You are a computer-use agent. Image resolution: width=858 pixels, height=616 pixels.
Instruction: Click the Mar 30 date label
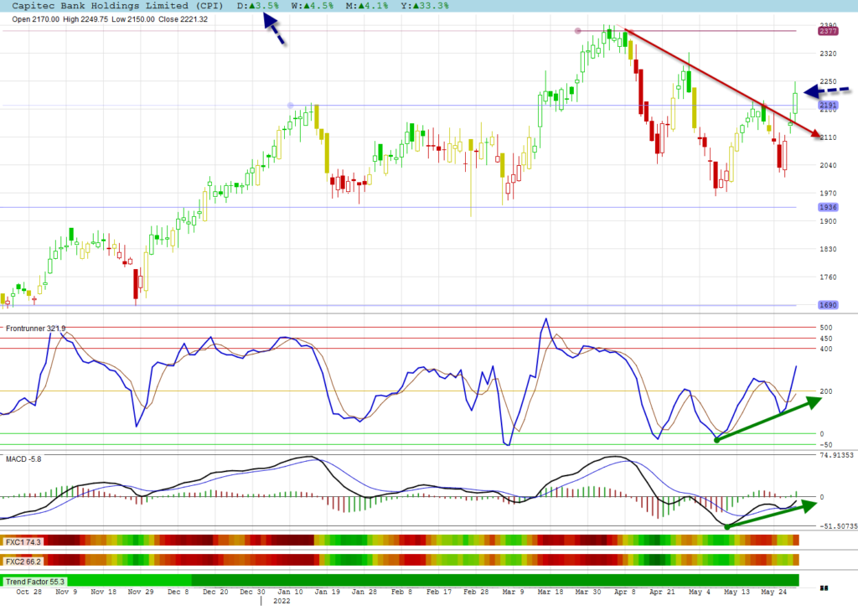[x=587, y=592]
